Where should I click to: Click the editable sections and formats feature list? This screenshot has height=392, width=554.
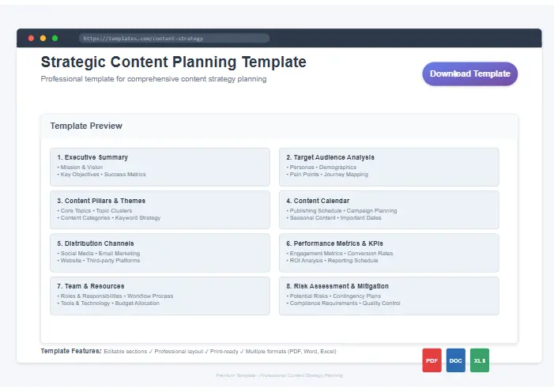(220, 352)
